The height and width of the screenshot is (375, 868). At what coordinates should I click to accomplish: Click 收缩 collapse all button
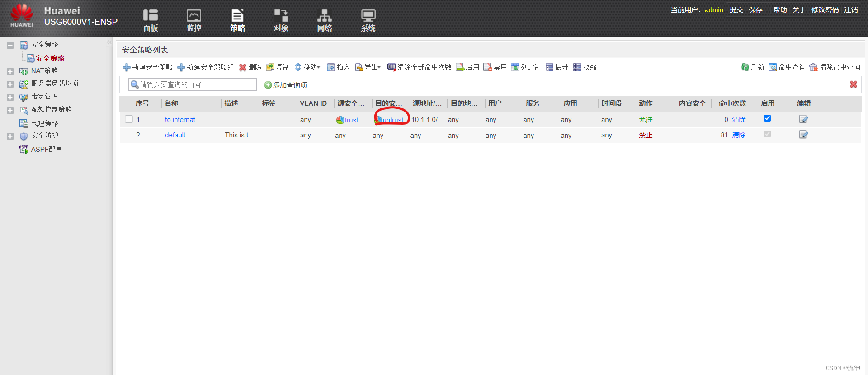(x=585, y=67)
